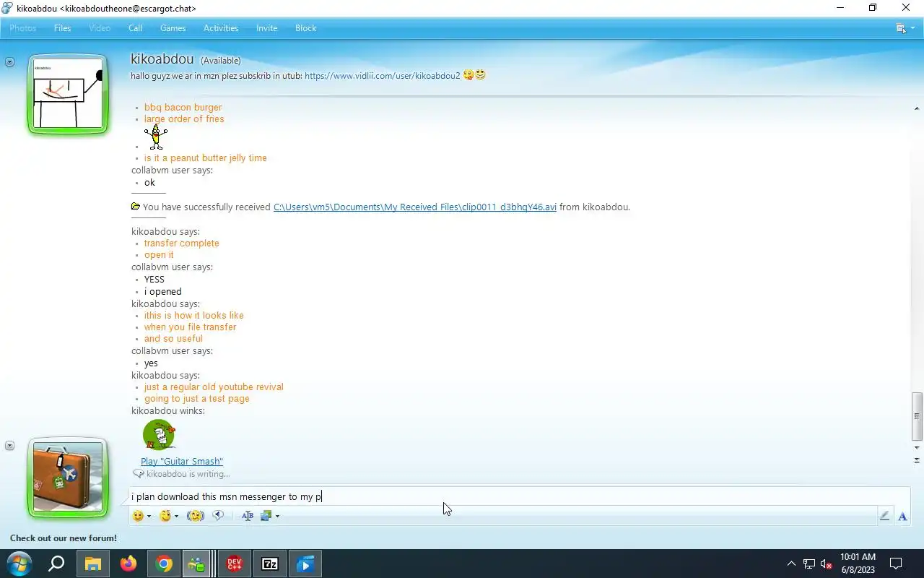The width and height of the screenshot is (924, 578).
Task: Open taskbar Search magnifier icon
Action: point(56,564)
